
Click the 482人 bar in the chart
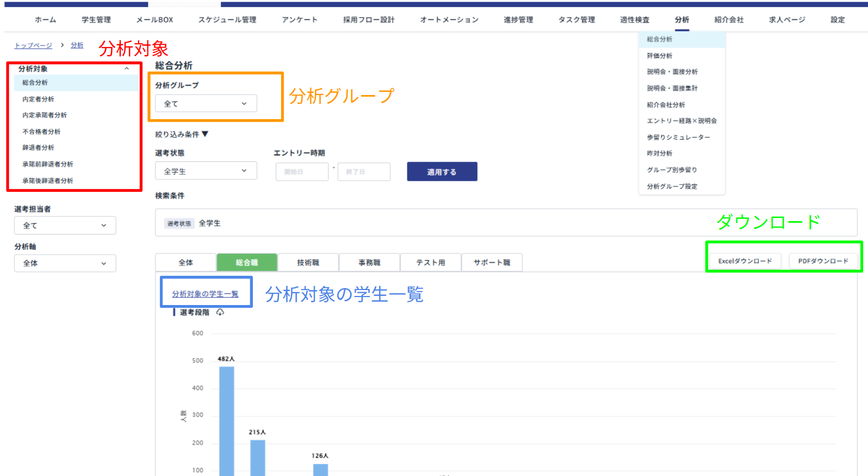pos(227,421)
